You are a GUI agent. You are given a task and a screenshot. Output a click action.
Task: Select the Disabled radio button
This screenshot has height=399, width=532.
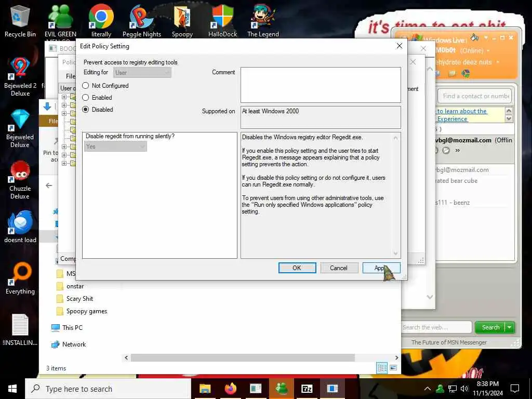(x=86, y=109)
